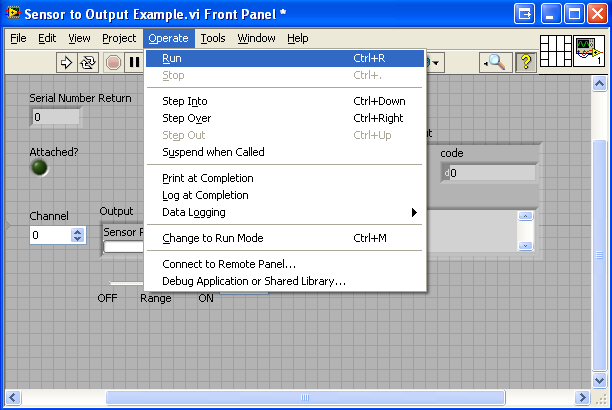612x410 pixels.
Task: Show Context Help question mark button
Action: pyautogui.click(x=526, y=62)
